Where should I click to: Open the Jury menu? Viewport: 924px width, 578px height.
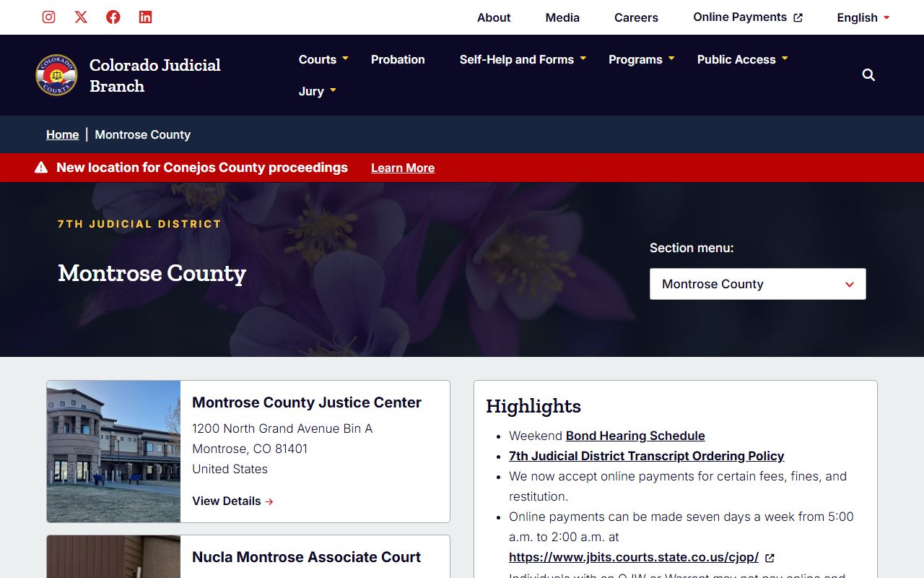tap(318, 91)
